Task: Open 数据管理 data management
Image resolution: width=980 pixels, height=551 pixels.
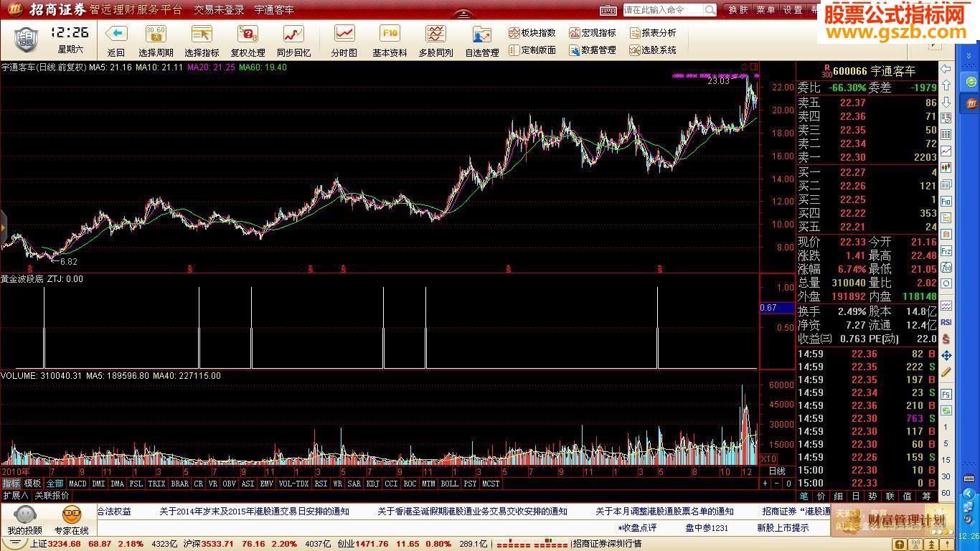Action: (593, 50)
